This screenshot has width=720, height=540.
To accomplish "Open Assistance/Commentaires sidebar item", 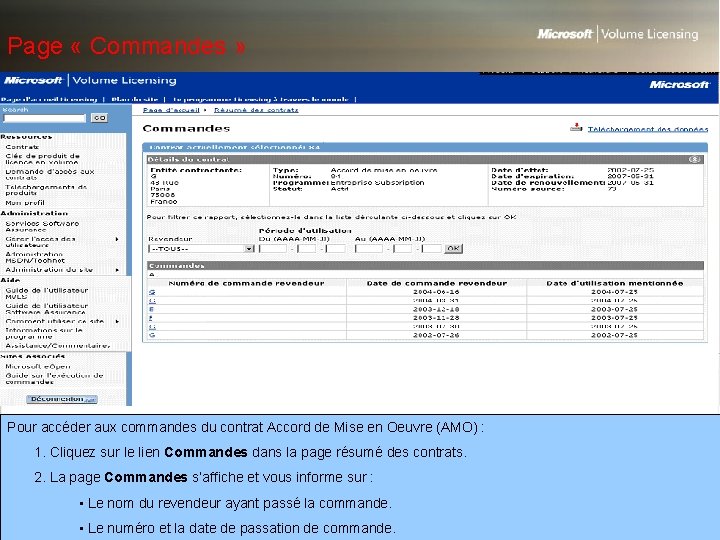I will coord(57,345).
